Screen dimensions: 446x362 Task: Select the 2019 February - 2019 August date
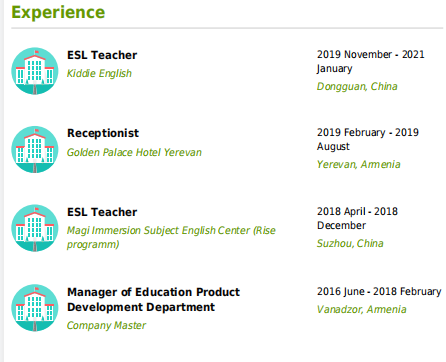[368, 139]
